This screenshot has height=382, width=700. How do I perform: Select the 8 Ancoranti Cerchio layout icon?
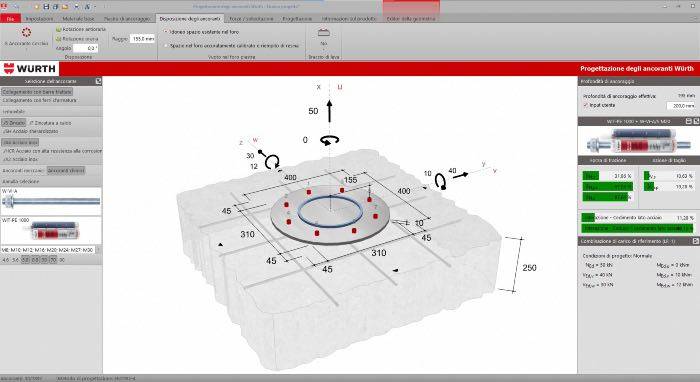pyautogui.click(x=26, y=33)
